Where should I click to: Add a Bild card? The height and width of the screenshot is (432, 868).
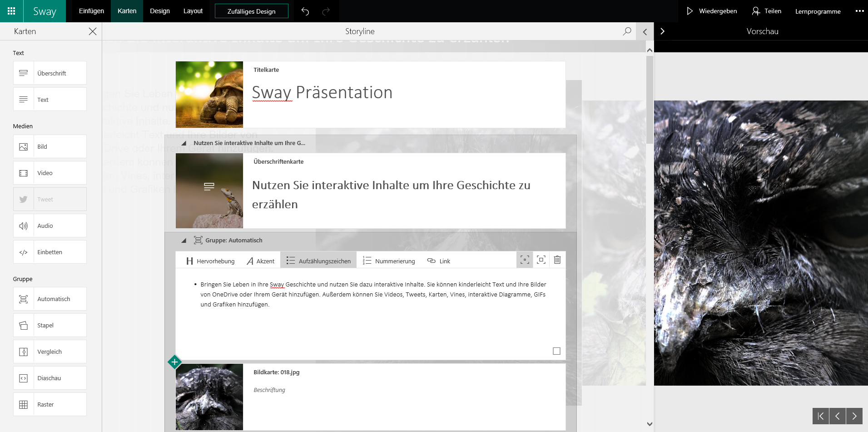pyautogui.click(x=50, y=146)
